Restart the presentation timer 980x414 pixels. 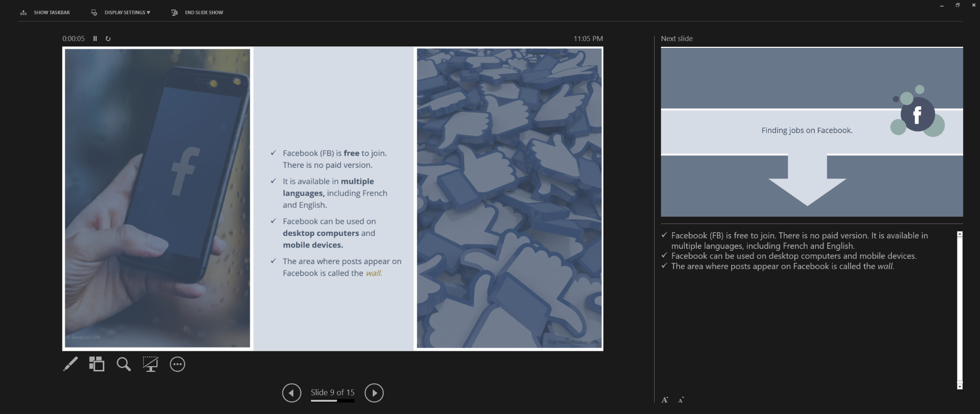click(108, 39)
